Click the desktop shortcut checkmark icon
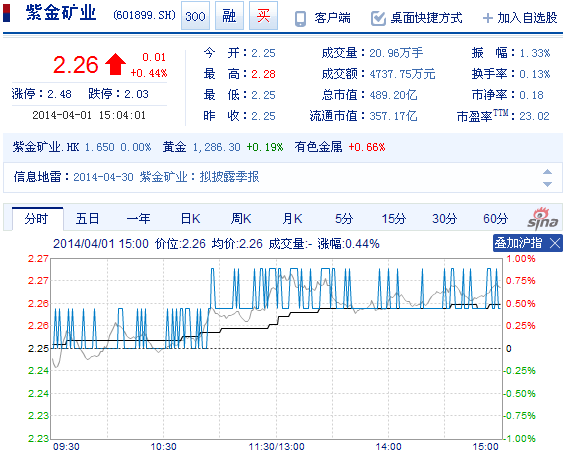Screen dimensions: 563x453 point(378,18)
